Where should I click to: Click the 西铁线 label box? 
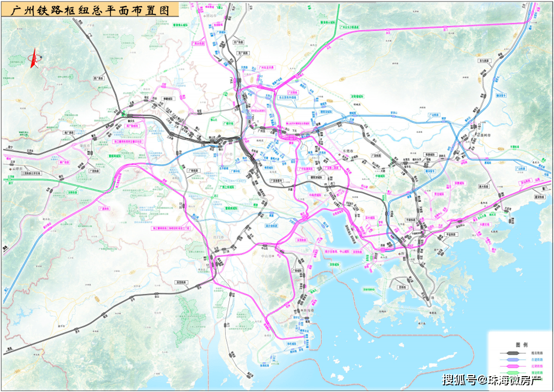coord(403,286)
